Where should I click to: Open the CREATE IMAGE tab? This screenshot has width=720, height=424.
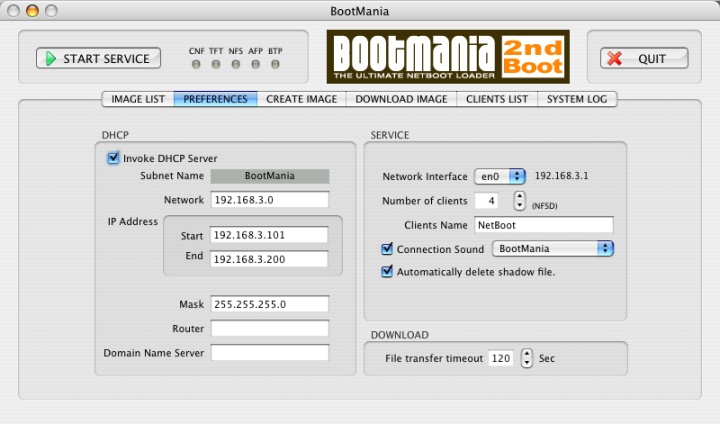coord(302,99)
